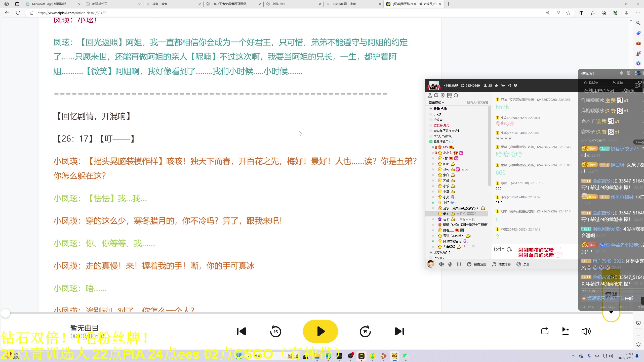This screenshot has height=362, width=644.
Task: Open Edge sidebar settings gear
Action: coord(638,344)
